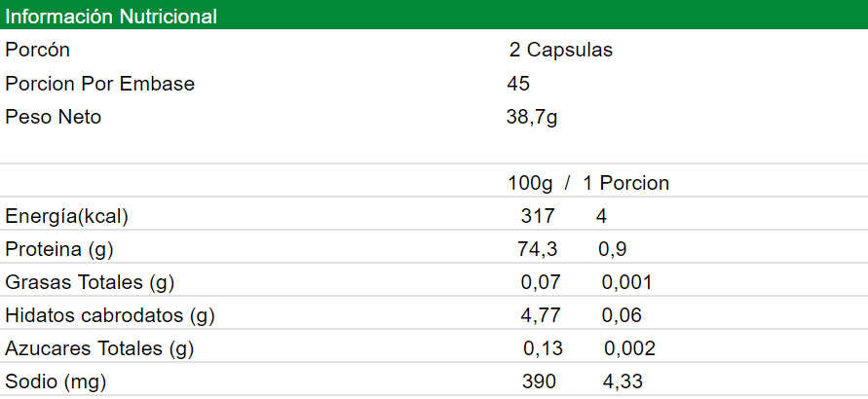The width and height of the screenshot is (868, 399).
Task: Click the 317 energy value
Action: pos(538,216)
